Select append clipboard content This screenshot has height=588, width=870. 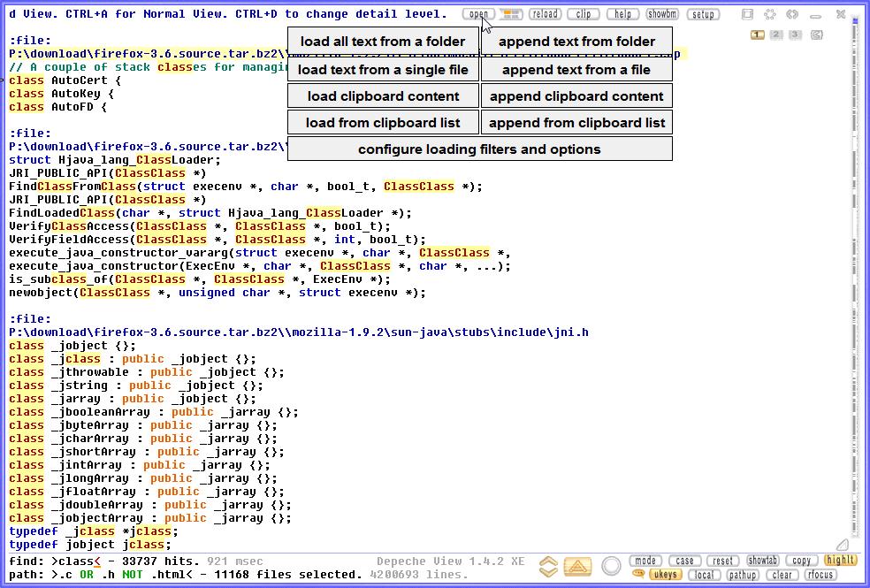point(576,96)
